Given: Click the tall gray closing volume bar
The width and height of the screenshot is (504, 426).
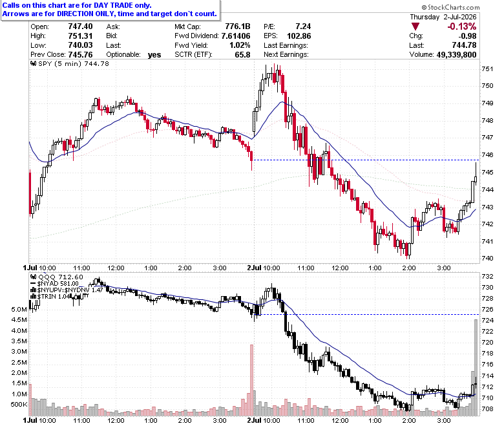Looking at the screenshot, I should pyautogui.click(x=476, y=368).
